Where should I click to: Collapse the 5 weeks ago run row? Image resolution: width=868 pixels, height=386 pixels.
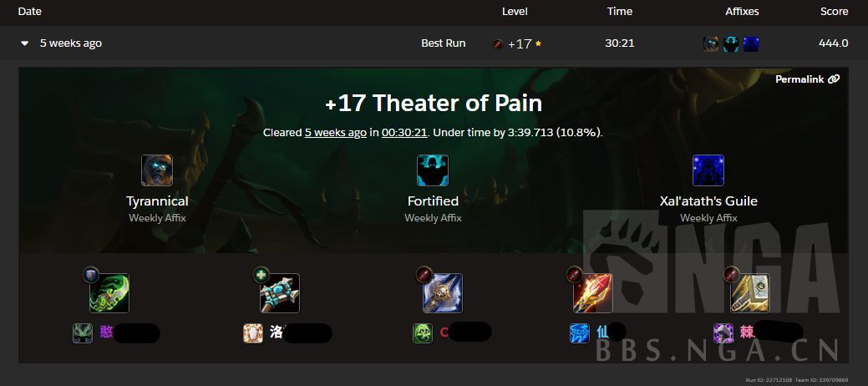point(24,43)
